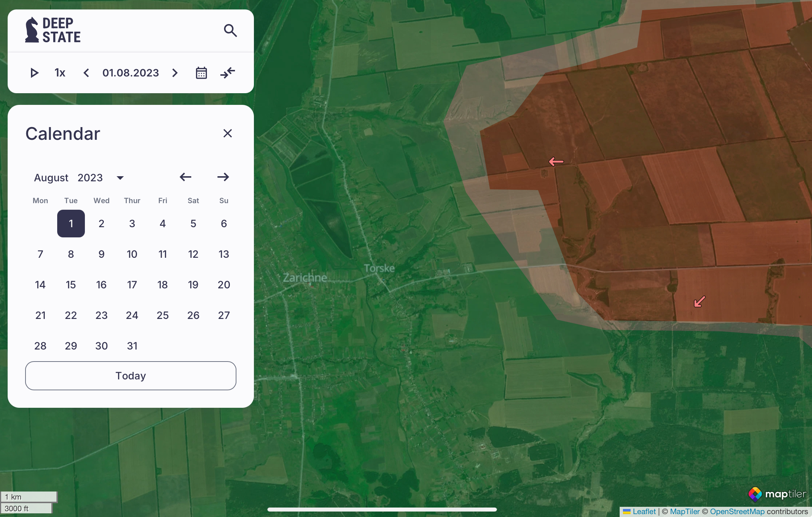This screenshot has width=812, height=517.
Task: Close the Calendar panel
Action: click(228, 133)
